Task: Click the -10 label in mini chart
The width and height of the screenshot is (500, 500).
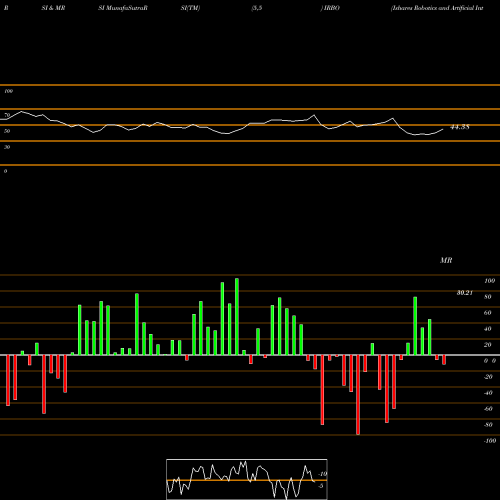Action: point(322,474)
